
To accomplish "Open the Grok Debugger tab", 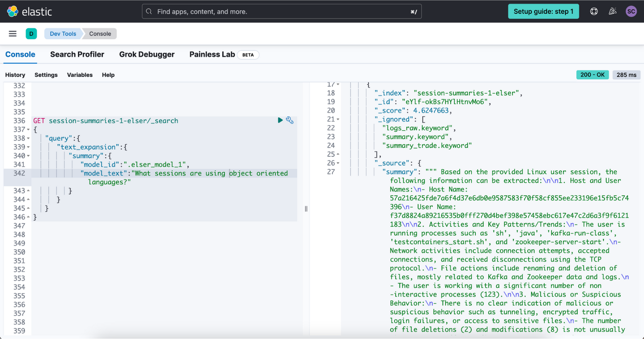I will pyautogui.click(x=147, y=54).
